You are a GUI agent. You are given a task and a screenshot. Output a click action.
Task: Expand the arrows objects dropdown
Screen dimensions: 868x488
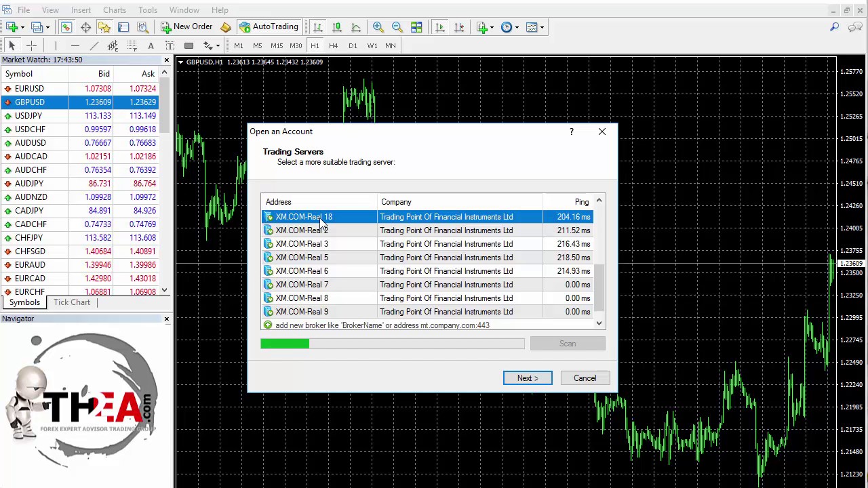(218, 46)
